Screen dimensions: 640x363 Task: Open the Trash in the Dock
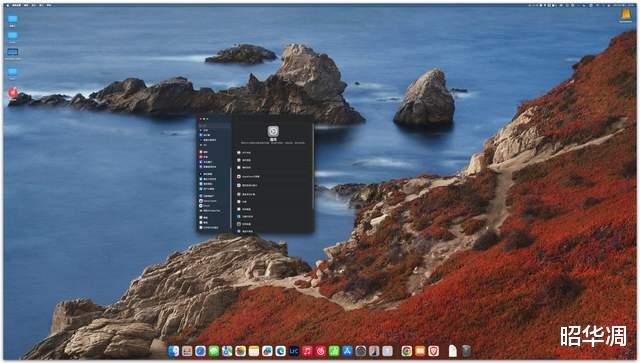click(466, 351)
